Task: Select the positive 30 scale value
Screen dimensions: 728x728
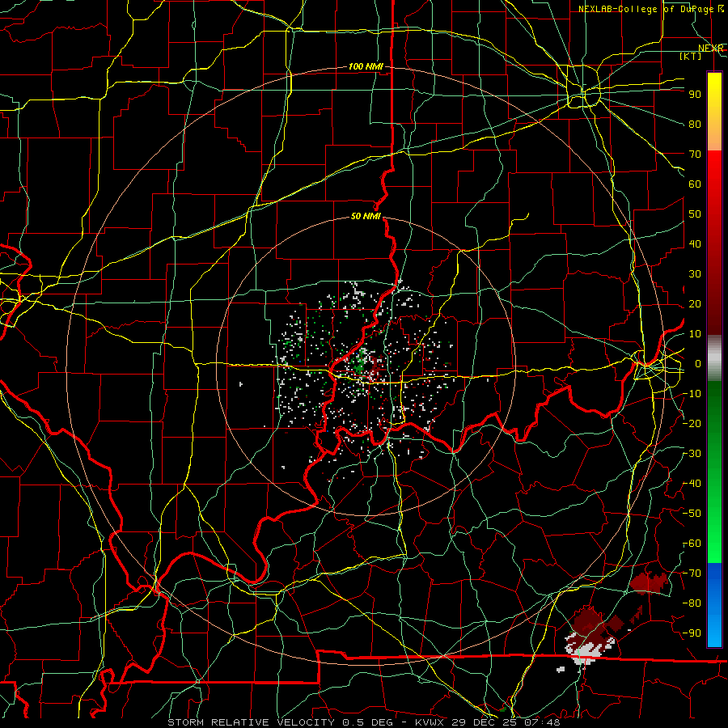Action: click(695, 274)
